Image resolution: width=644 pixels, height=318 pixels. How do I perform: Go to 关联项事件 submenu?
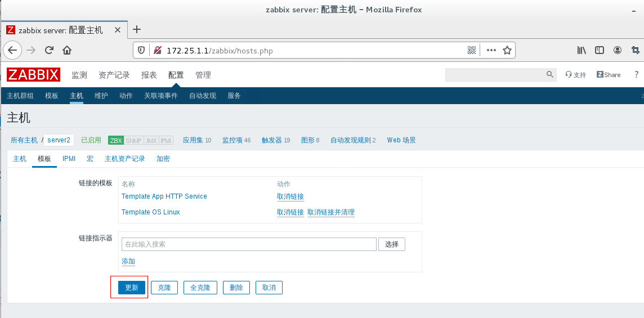[161, 96]
